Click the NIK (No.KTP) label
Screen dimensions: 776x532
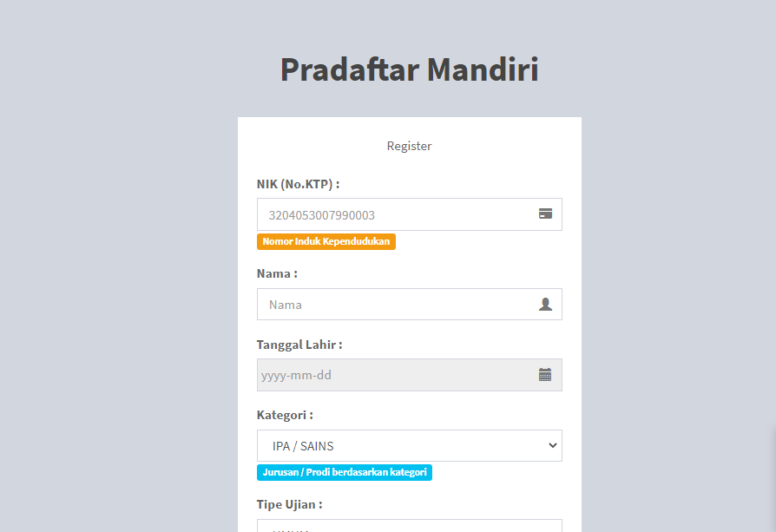(298, 184)
